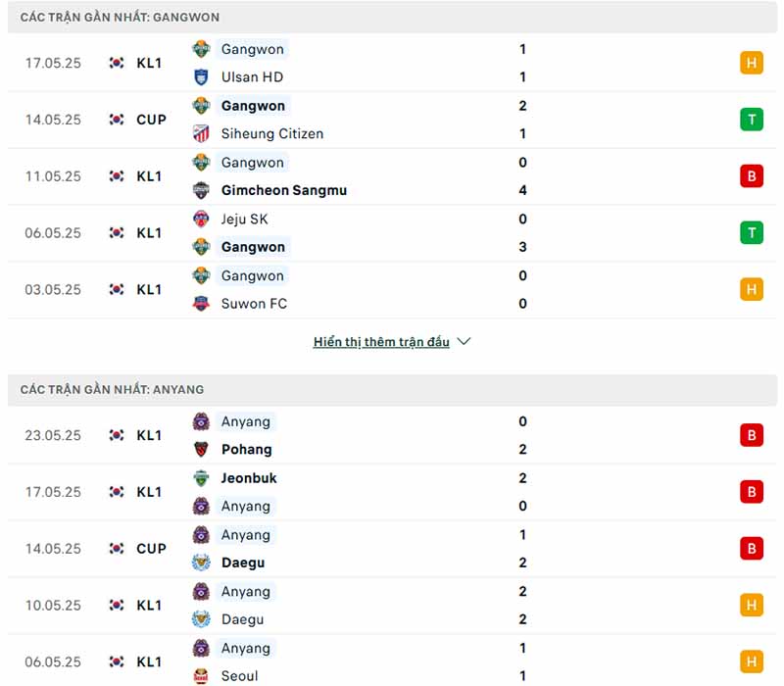The height and width of the screenshot is (686, 784).
Task: Click the Jeonbuk team crest icon
Action: point(201,478)
